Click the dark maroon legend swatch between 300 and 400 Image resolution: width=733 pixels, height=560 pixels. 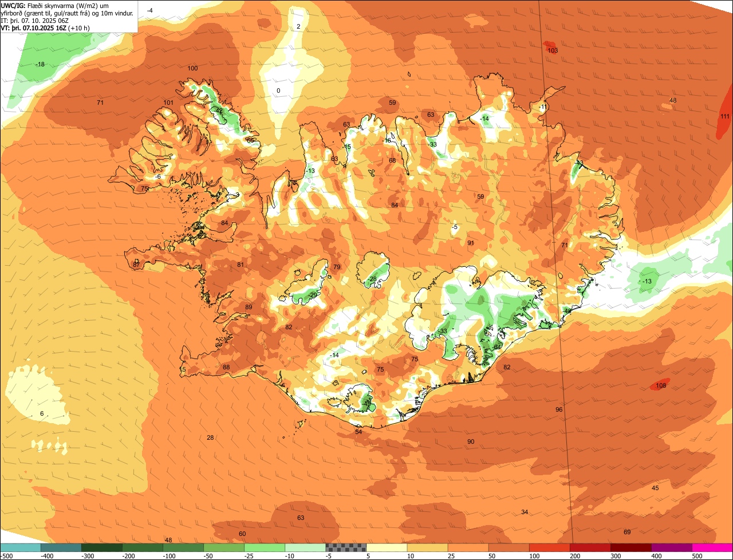(x=631, y=547)
